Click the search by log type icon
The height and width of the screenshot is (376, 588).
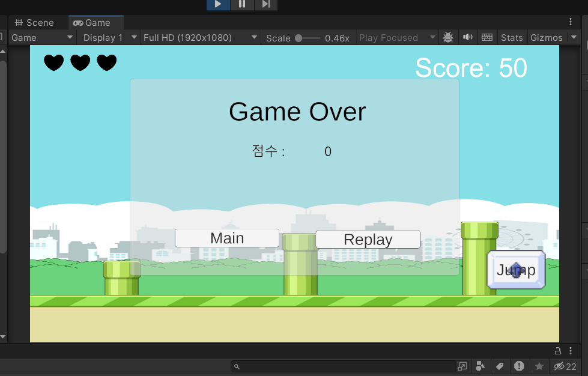(x=519, y=366)
